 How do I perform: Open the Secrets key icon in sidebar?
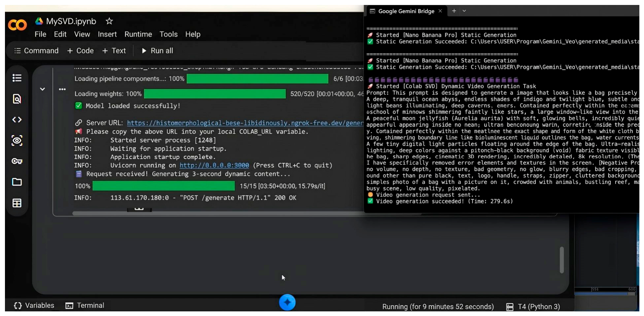click(x=17, y=161)
